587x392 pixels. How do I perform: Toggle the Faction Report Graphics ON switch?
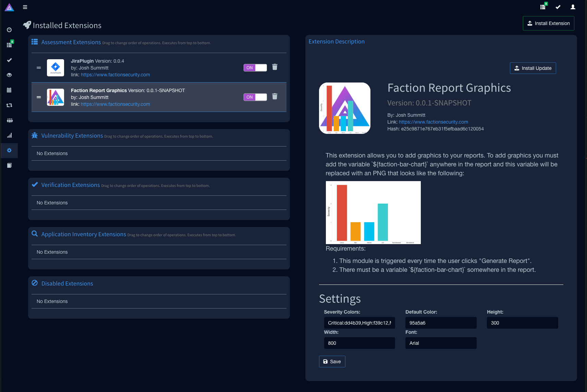pos(255,97)
